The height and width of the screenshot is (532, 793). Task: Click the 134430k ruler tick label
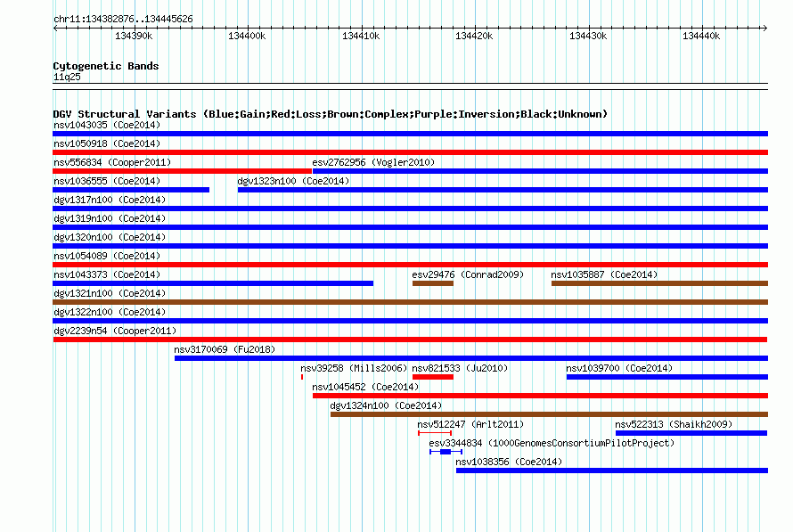(x=588, y=36)
